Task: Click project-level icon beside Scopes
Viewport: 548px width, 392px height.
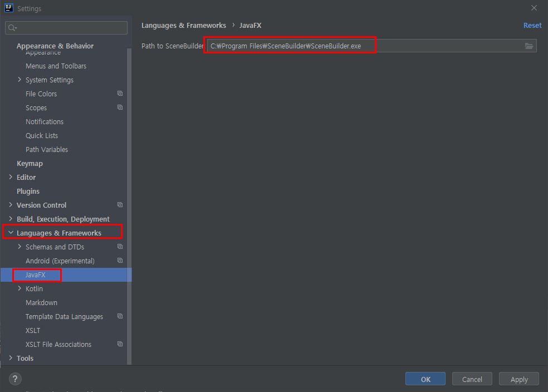Action: click(120, 107)
